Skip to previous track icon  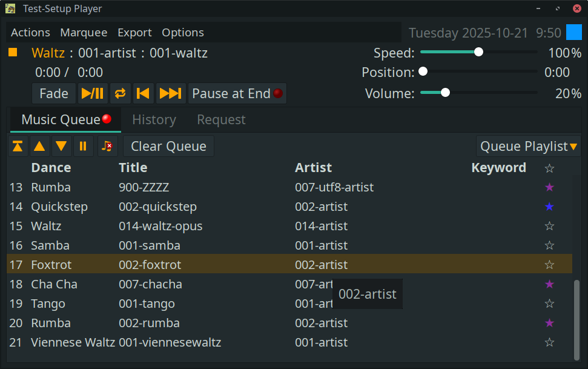[143, 93]
